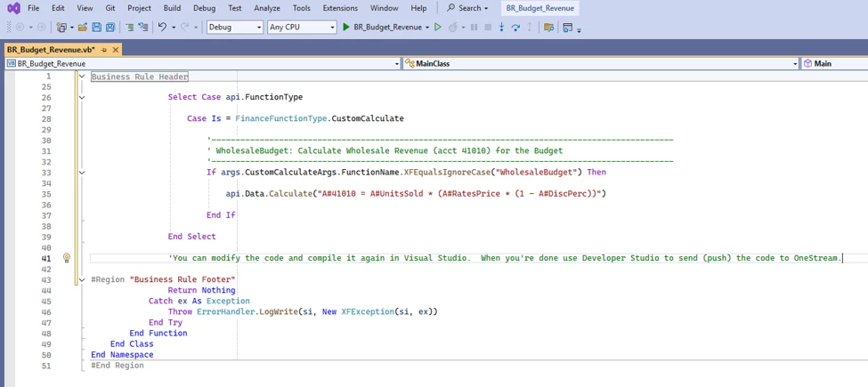Click the BR_Budget_Revenue solution name label in the title bar
868x387 pixels.
[x=539, y=8]
